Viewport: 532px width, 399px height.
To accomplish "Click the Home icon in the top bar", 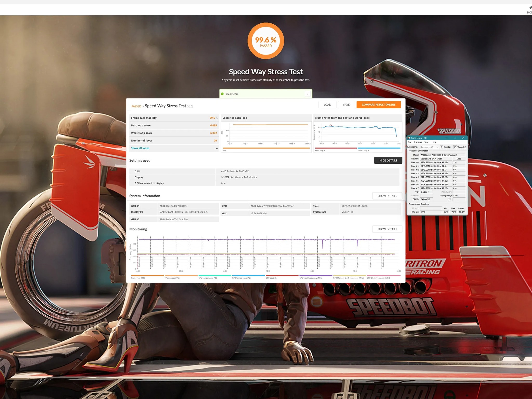I will (530, 8).
